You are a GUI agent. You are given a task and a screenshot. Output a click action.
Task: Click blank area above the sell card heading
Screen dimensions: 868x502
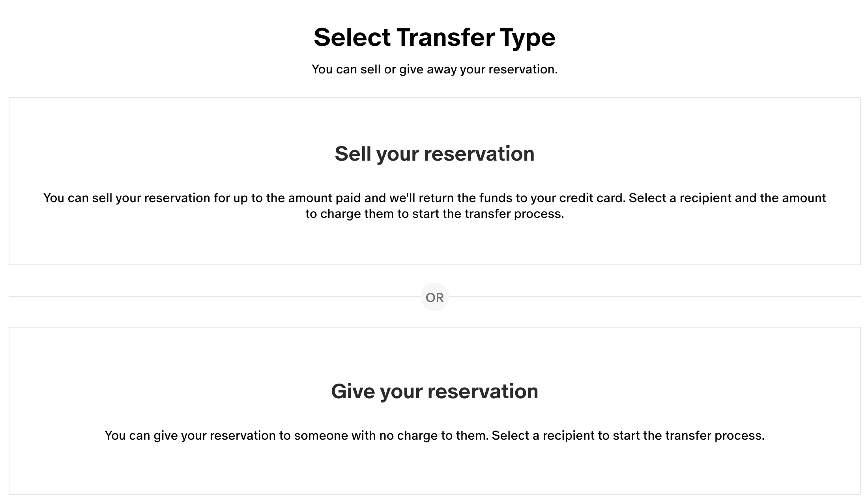pyautogui.click(x=434, y=118)
